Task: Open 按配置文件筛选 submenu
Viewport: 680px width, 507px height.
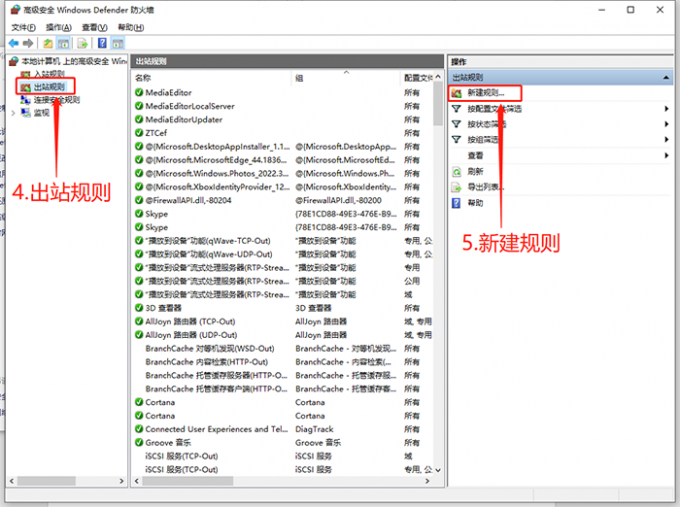Action: tap(494, 108)
